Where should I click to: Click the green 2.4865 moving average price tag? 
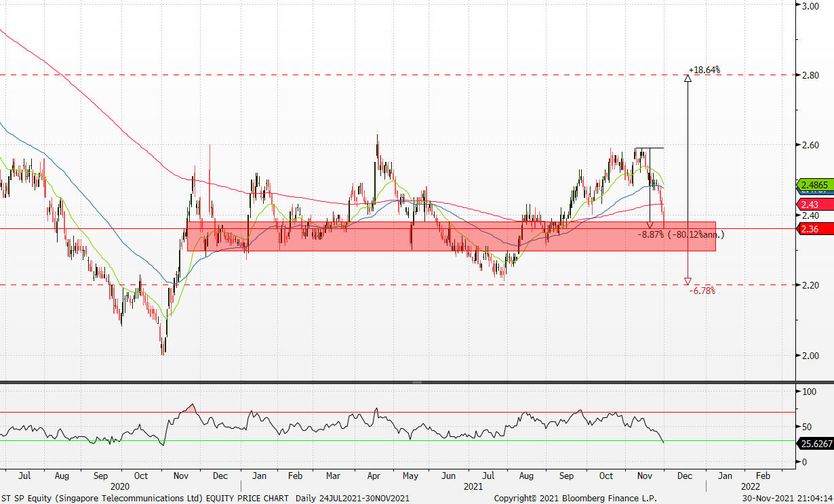coord(815,184)
